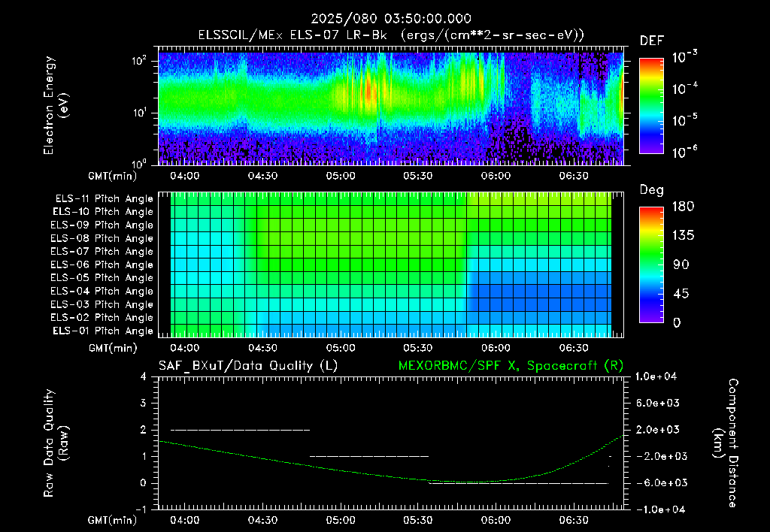Click the white data quality line at level 2
Screen dimensions: 770x532
point(240,430)
